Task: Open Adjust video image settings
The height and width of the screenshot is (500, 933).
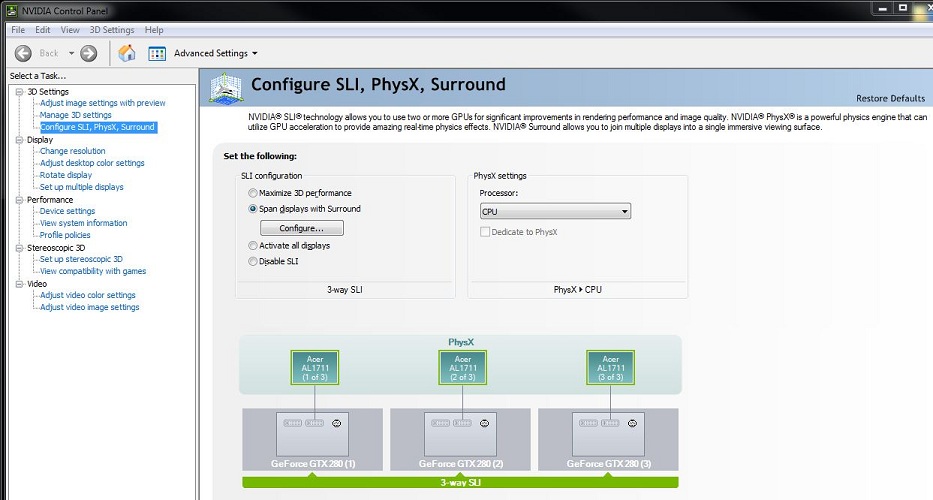Action: (89, 307)
